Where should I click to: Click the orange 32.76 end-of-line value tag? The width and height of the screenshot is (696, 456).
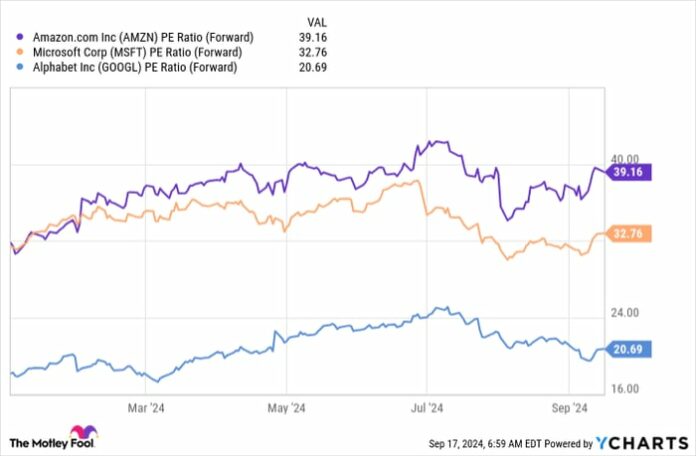[633, 234]
